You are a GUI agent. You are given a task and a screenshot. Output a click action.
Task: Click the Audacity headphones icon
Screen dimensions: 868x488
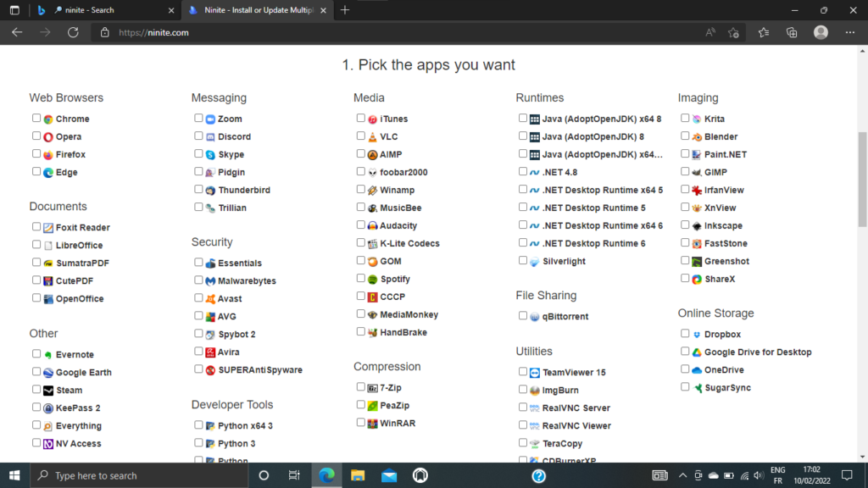[373, 225]
